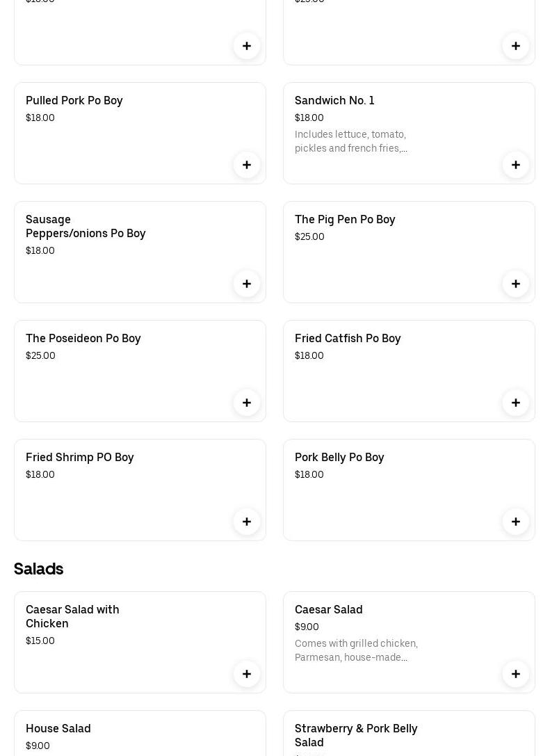The width and height of the screenshot is (559, 756).
Task: Select The Poseideon Po Boy $25.00 price
Action: (40, 355)
